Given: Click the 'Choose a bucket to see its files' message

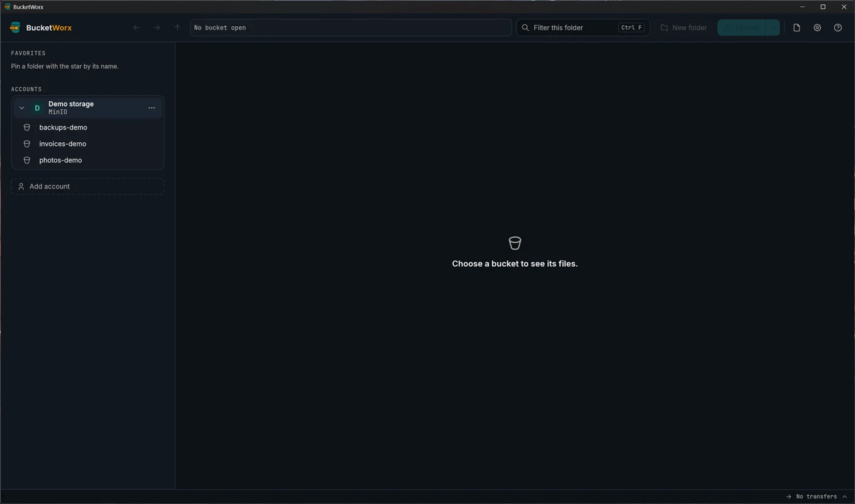Looking at the screenshot, I should (x=515, y=264).
